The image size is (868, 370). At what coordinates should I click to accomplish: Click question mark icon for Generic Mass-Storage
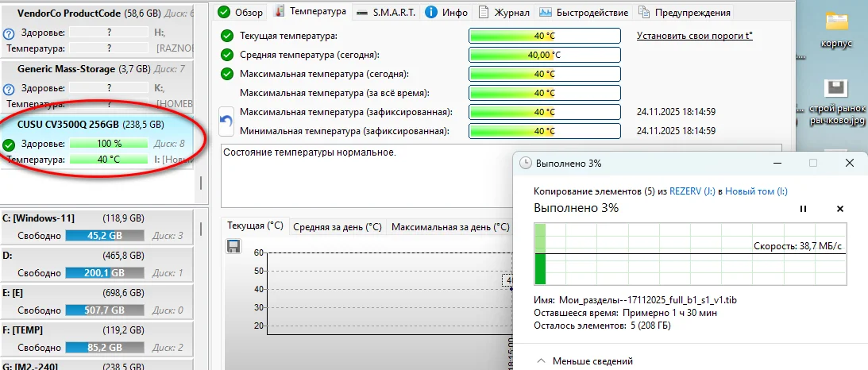(8, 89)
